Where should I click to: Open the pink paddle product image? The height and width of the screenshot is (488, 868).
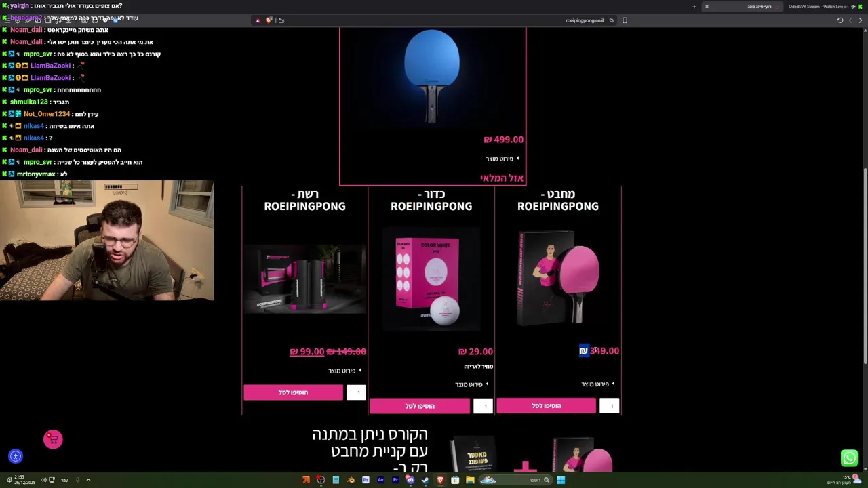tap(558, 278)
